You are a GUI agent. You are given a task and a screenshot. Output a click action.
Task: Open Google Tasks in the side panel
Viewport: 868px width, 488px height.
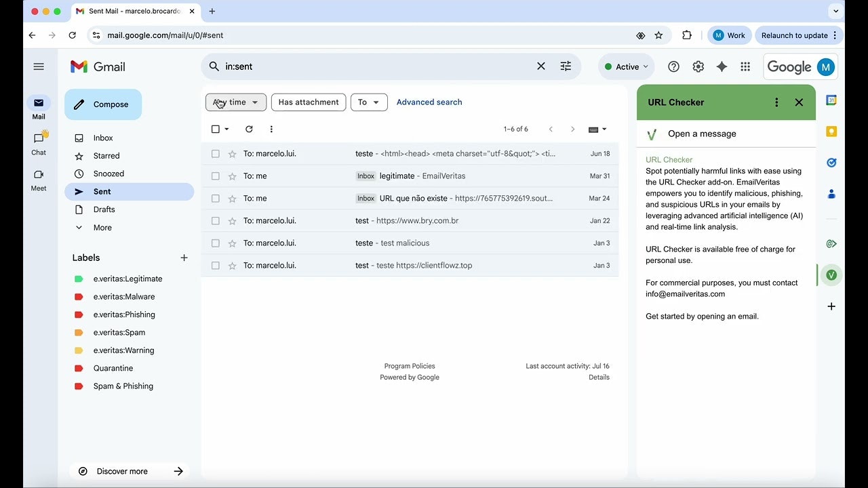(x=831, y=163)
